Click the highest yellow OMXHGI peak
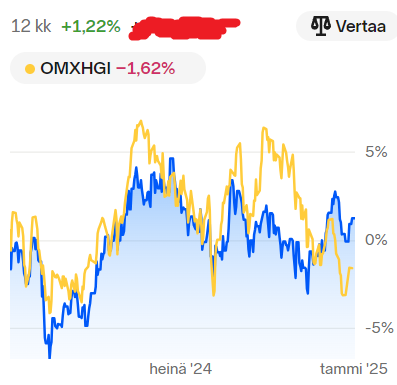The image size is (397, 385). pos(141,121)
